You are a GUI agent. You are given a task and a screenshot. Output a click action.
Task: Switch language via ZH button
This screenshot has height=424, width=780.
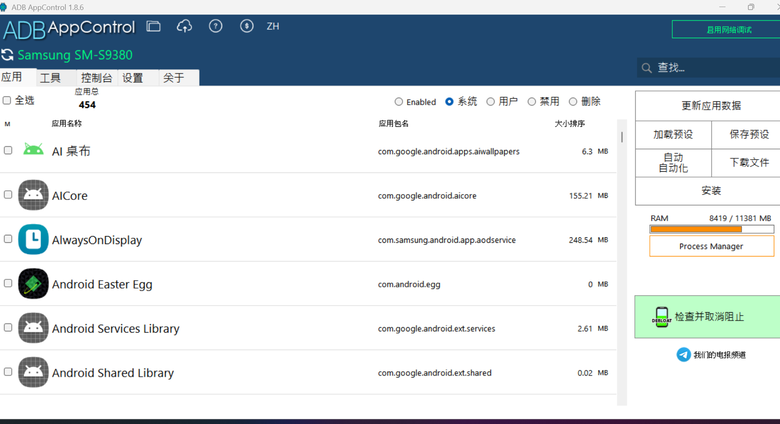coord(273,26)
